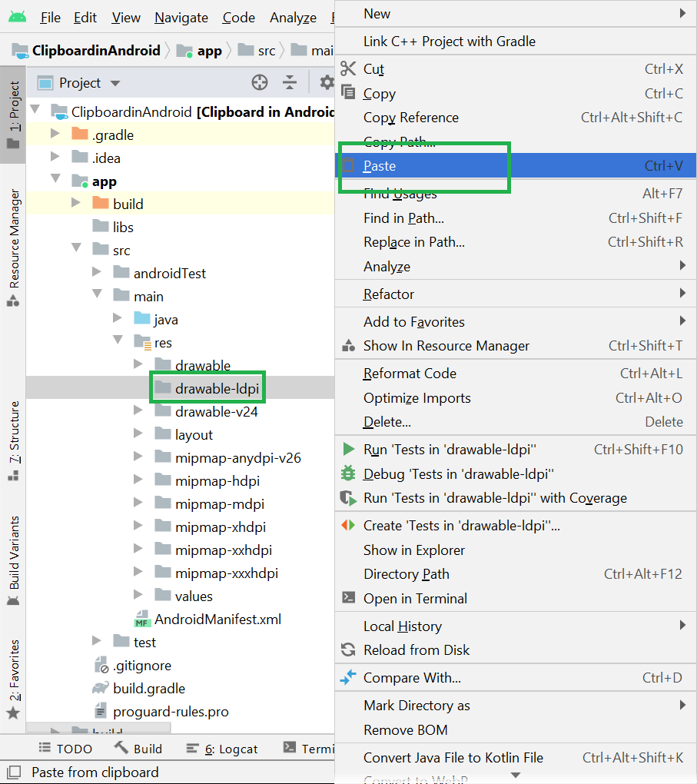Click the Cut scissors icon
Image resolution: width=697 pixels, height=784 pixels.
coord(348,68)
